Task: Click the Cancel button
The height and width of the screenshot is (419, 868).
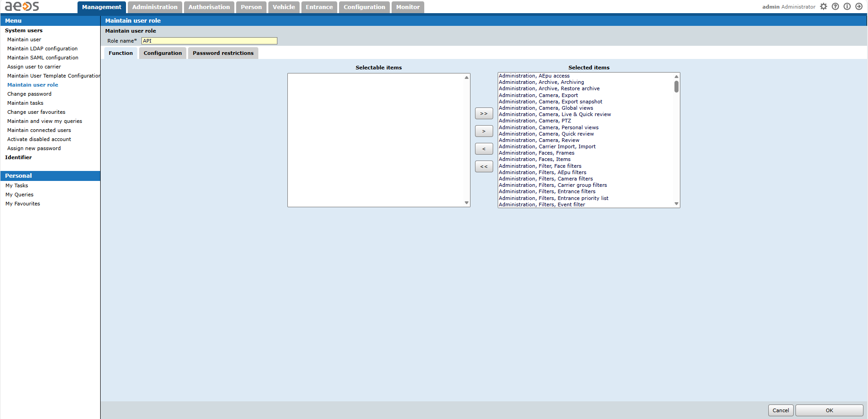Action: (781, 410)
